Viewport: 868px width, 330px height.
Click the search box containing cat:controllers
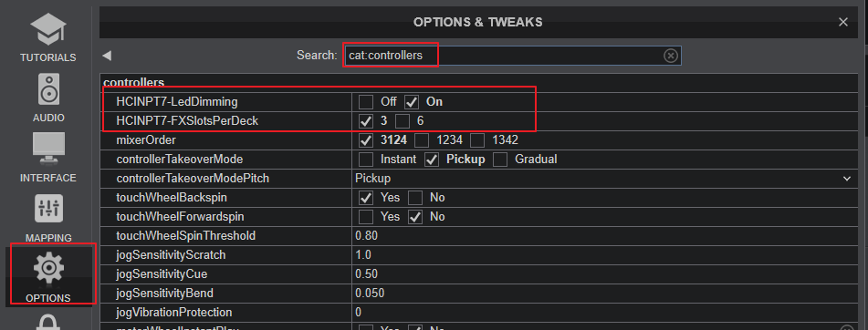coord(512,56)
